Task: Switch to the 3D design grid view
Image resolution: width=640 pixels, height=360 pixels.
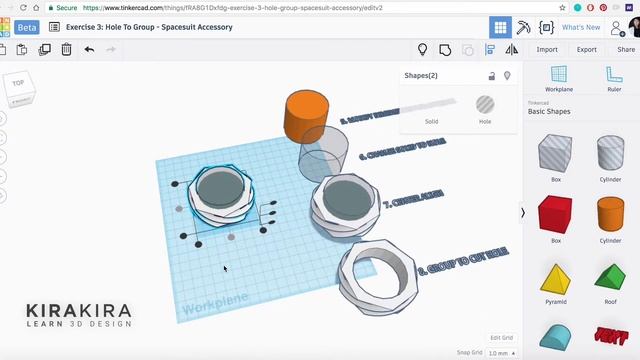Action: coord(500,27)
